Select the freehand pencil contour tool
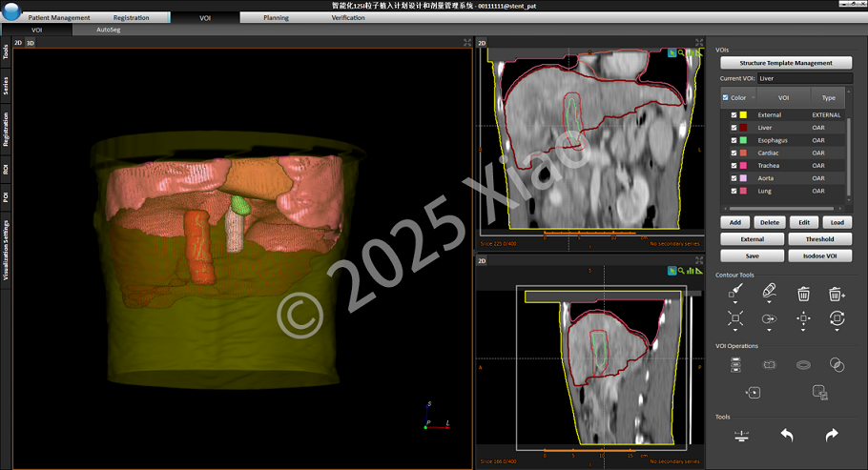The width and height of the screenshot is (868, 470). 769,290
